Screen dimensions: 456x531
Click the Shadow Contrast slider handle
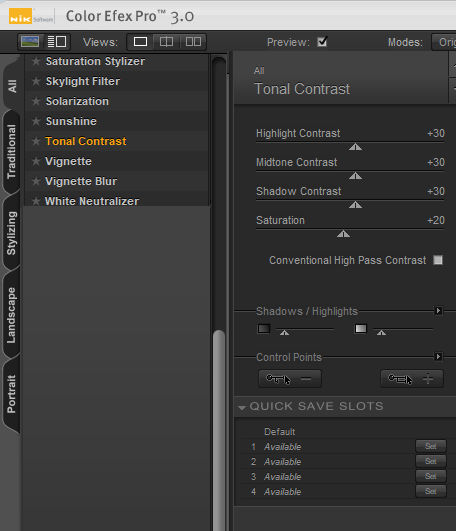pyautogui.click(x=355, y=205)
